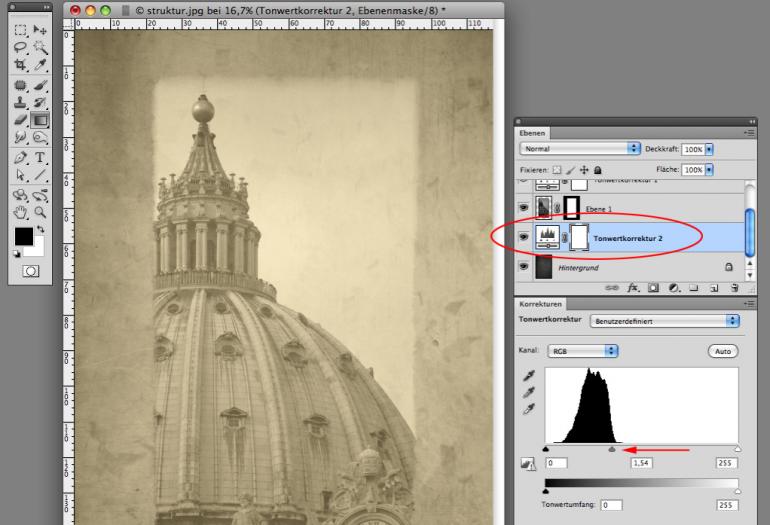Select the Zoom tool

click(40, 212)
